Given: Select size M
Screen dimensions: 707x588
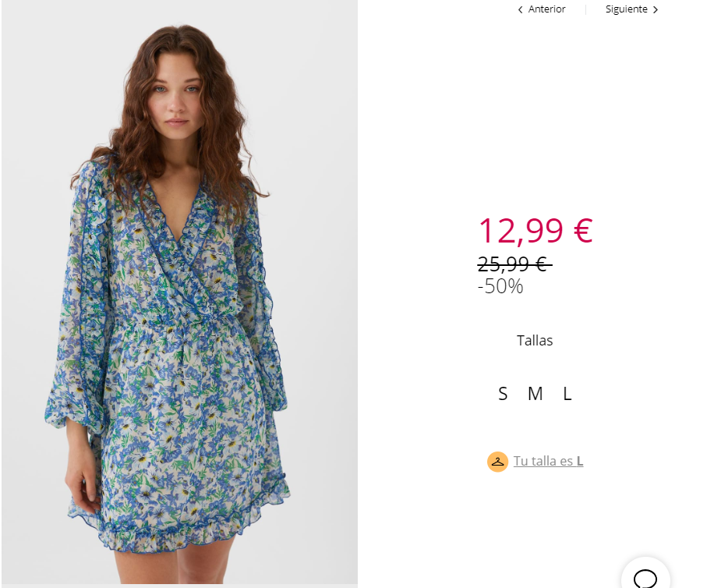Looking at the screenshot, I should pyautogui.click(x=536, y=394).
